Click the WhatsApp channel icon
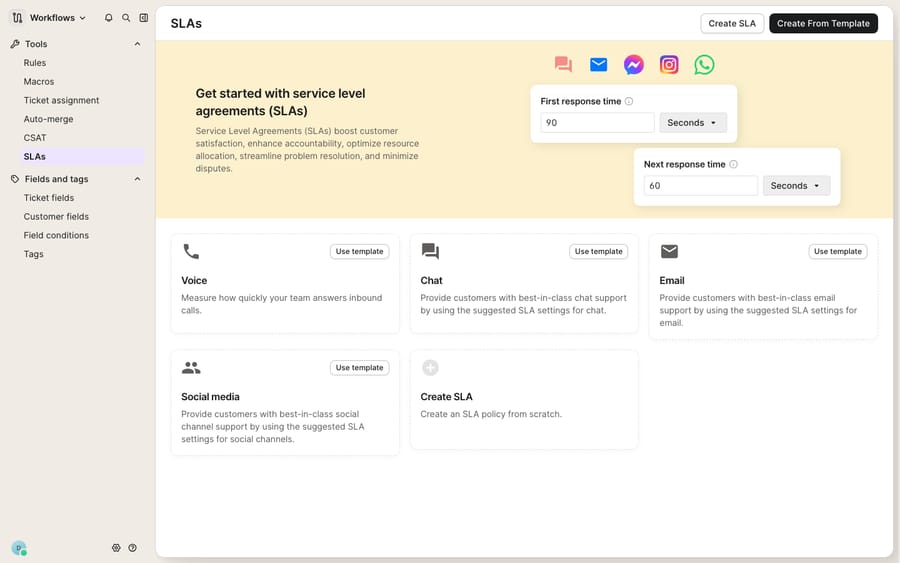This screenshot has width=900, height=563. (x=704, y=64)
